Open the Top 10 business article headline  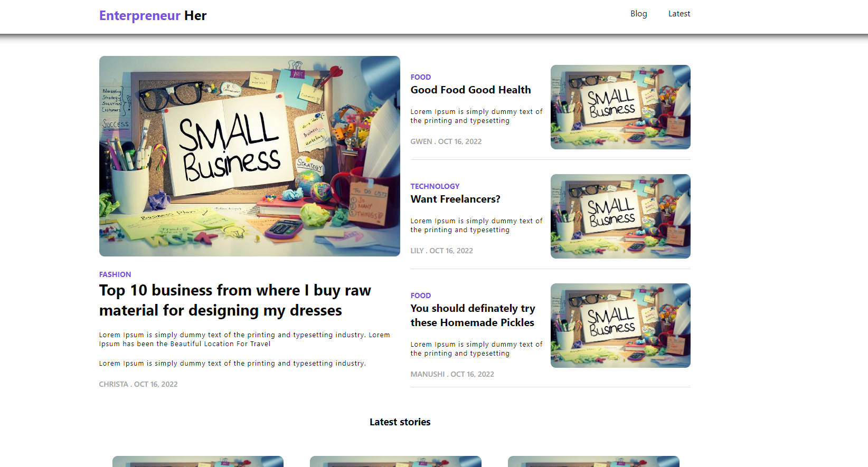point(235,300)
